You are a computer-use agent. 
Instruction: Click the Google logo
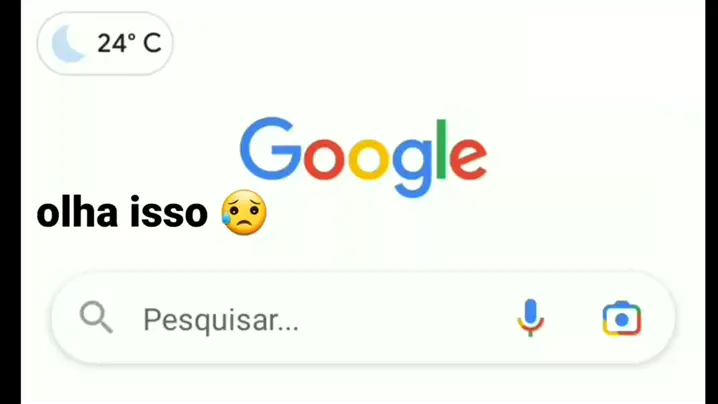click(x=363, y=157)
